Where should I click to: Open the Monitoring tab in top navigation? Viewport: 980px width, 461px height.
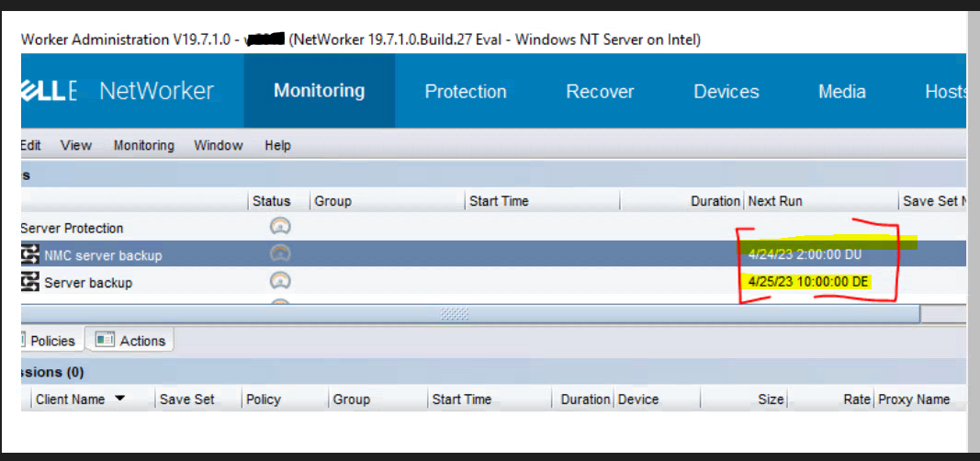[319, 91]
